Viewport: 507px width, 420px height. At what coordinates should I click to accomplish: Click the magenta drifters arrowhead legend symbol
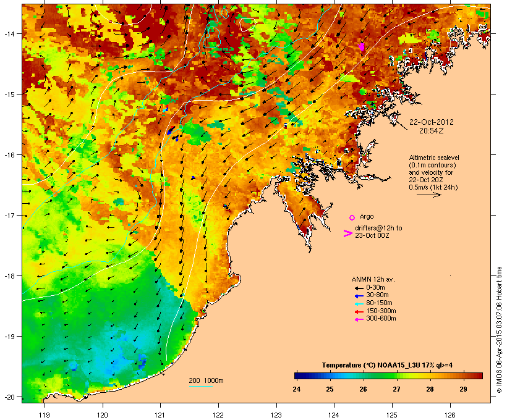[347, 233]
